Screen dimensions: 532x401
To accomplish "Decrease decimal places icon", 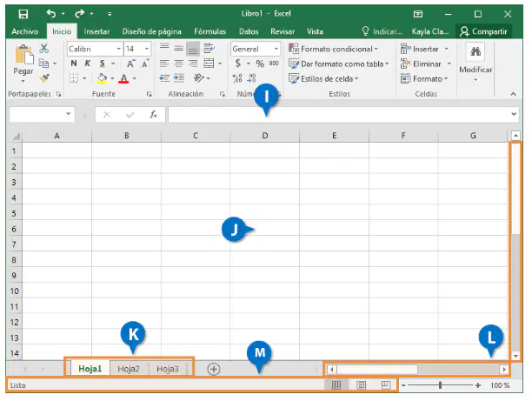I will [252, 78].
